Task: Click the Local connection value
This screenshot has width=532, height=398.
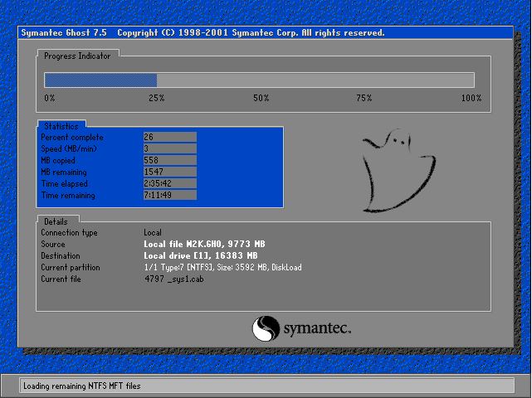Action: pyautogui.click(x=153, y=232)
